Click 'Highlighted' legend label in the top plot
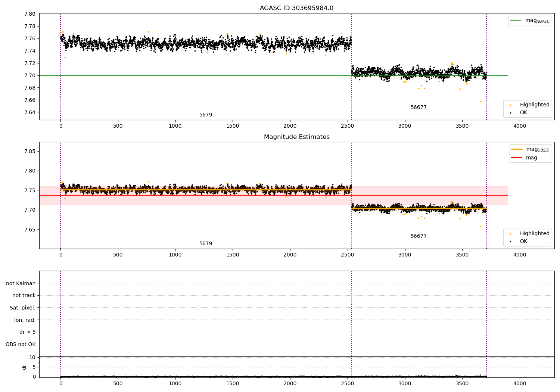 pyautogui.click(x=535, y=105)
